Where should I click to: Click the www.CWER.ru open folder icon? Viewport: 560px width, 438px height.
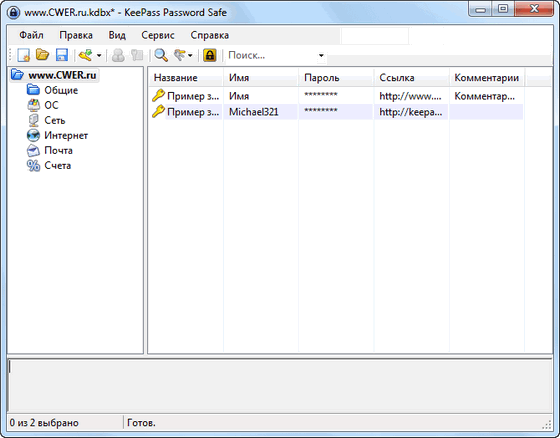point(17,75)
